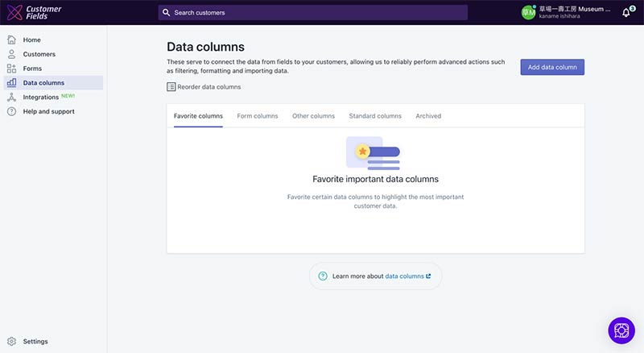Select the Archived tab
The width and height of the screenshot is (644, 353).
coord(428,116)
